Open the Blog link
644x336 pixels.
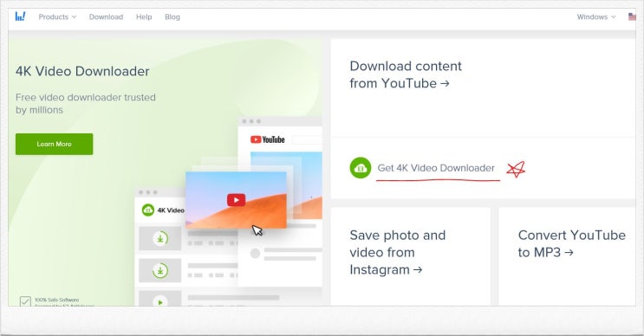tap(172, 16)
